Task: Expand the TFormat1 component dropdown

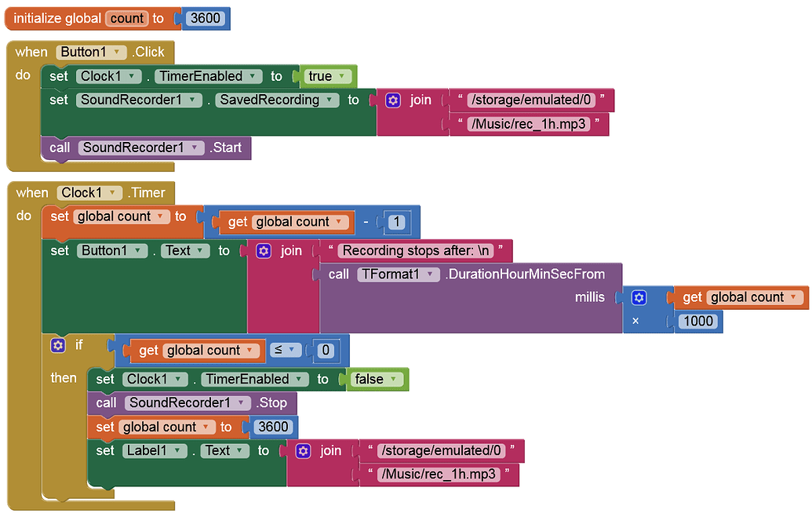Action: (x=399, y=275)
